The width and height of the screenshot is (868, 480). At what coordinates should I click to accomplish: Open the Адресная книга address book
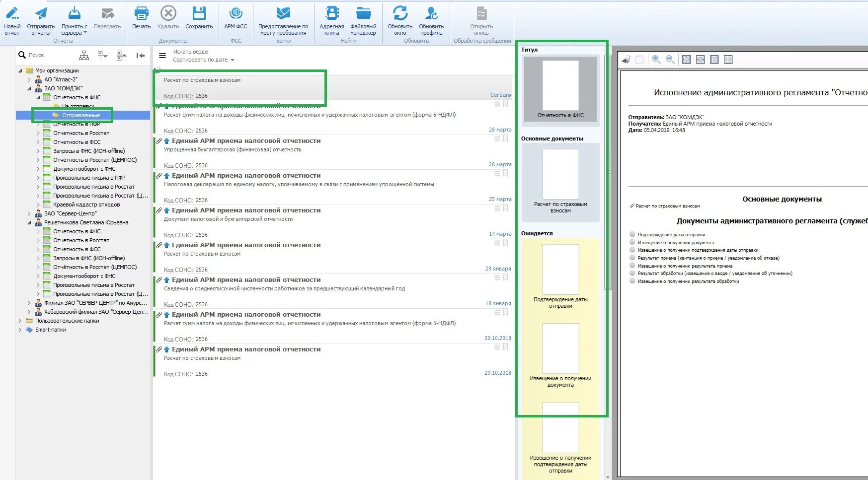point(332,20)
